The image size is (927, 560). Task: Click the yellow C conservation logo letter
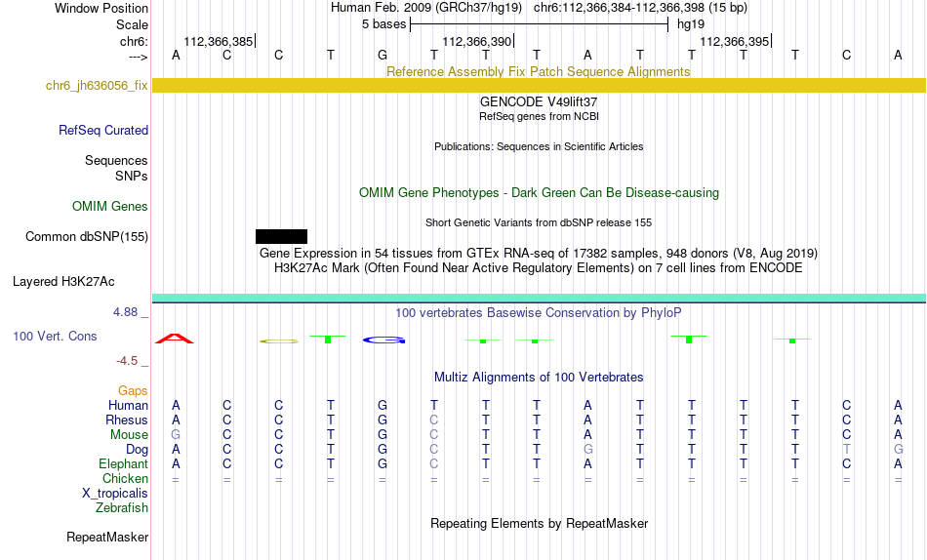[279, 341]
